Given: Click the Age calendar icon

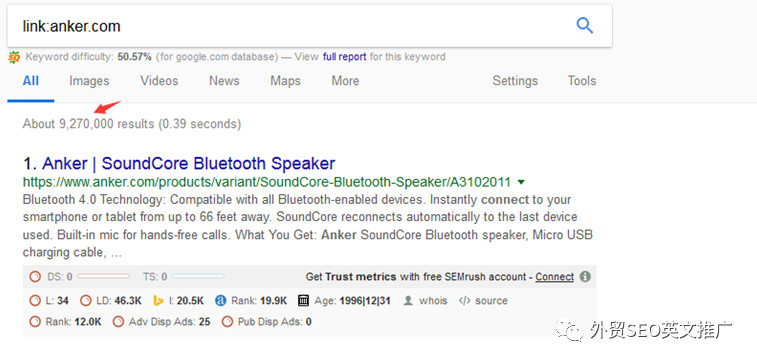Looking at the screenshot, I should point(304,301).
